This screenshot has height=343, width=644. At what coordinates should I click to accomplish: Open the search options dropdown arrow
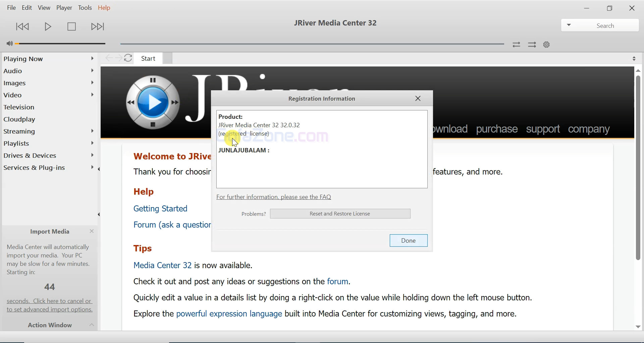[569, 26]
